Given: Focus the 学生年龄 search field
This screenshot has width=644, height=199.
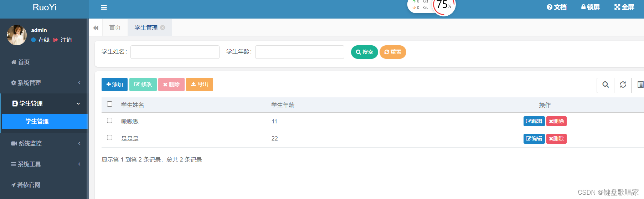Looking at the screenshot, I should [x=300, y=52].
